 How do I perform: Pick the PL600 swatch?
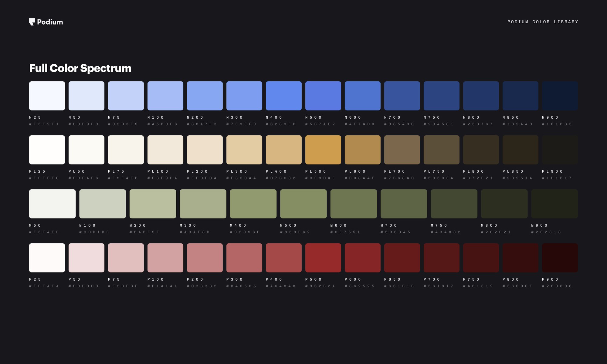coord(363,150)
